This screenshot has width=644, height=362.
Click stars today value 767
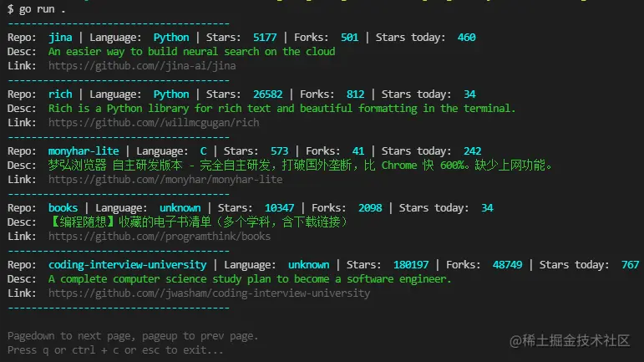pos(630,265)
